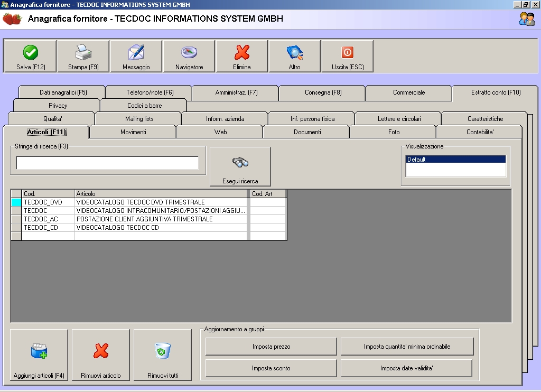Click Imposta quantita' minima ordinabile button
The height and width of the screenshot is (392, 541).
coord(407,347)
